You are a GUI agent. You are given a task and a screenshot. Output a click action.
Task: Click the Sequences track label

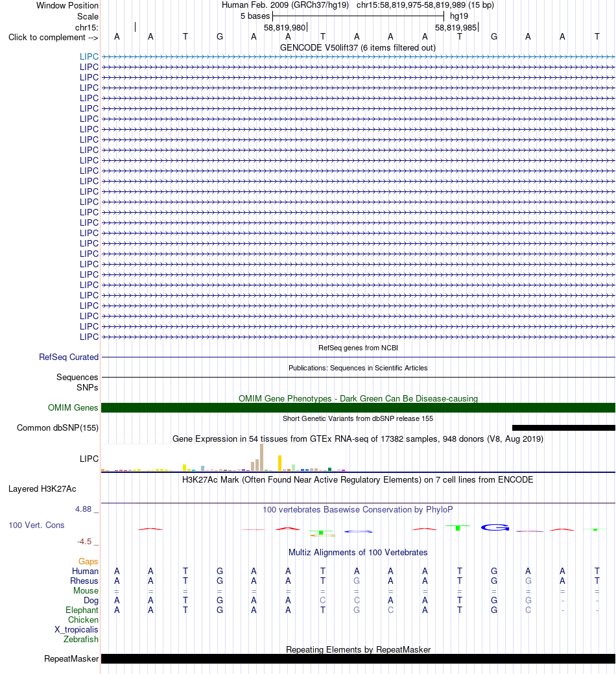click(x=77, y=377)
